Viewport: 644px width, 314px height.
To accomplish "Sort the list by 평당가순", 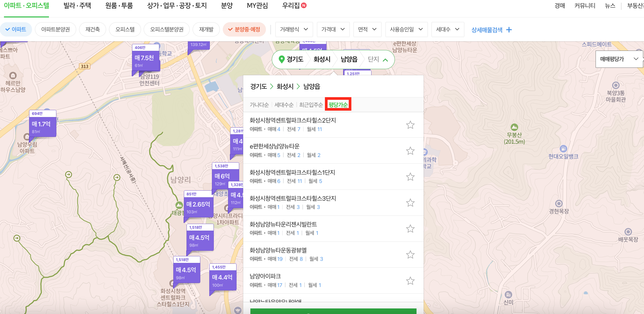I will 338,105.
